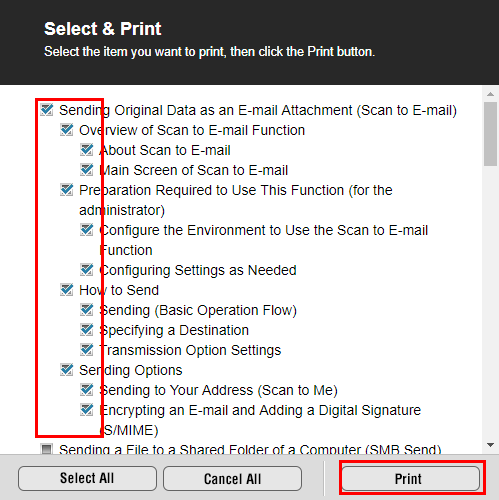This screenshot has width=499, height=500.
Task: Uncheck Configuring Settings as Needed checkbox
Action: (x=87, y=269)
